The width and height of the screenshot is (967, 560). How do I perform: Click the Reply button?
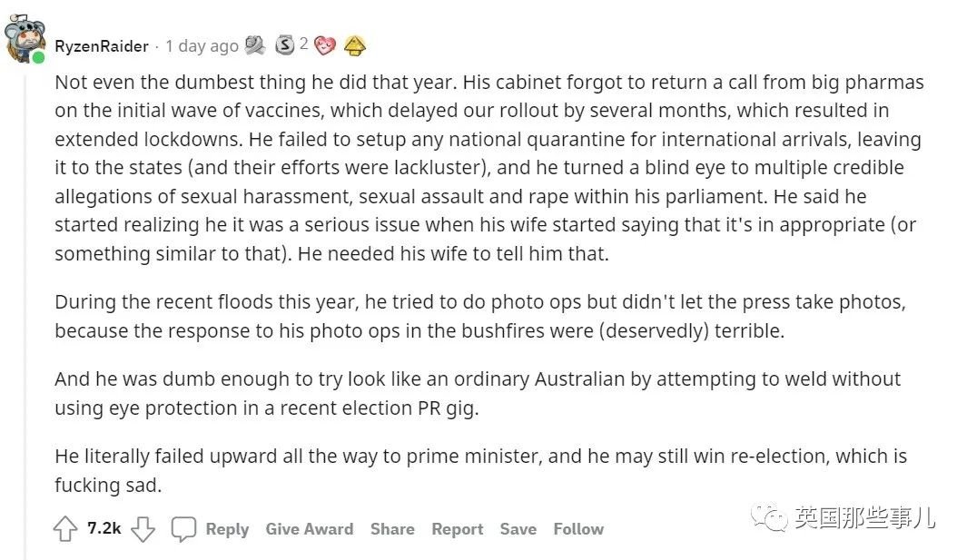pyautogui.click(x=227, y=529)
